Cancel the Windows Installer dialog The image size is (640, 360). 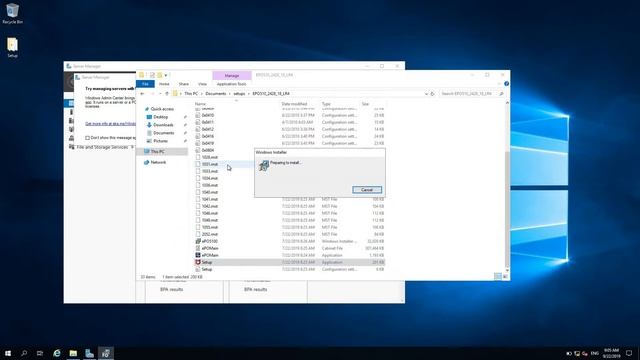coord(367,190)
